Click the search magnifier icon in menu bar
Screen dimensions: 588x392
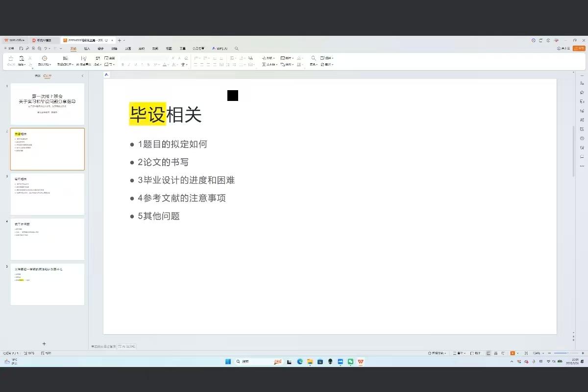click(237, 49)
